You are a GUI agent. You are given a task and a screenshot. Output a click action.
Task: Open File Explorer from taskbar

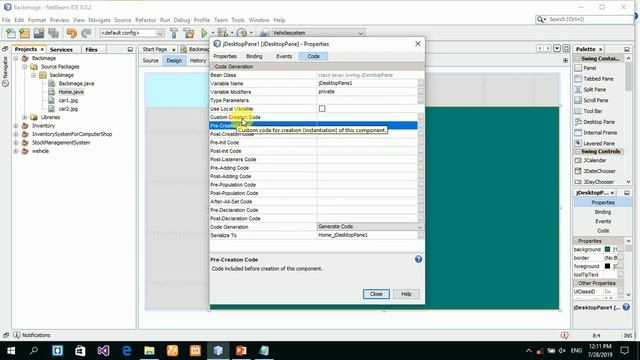coord(149,351)
